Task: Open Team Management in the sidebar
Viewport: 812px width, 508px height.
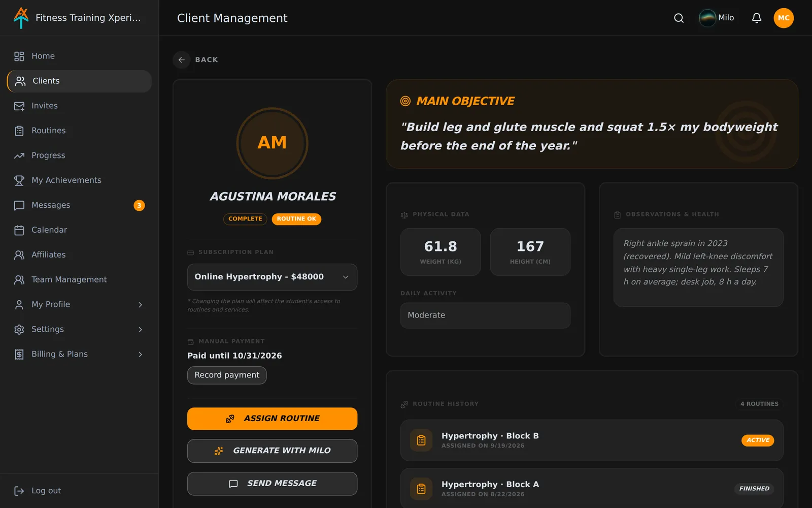Action: tap(79, 280)
